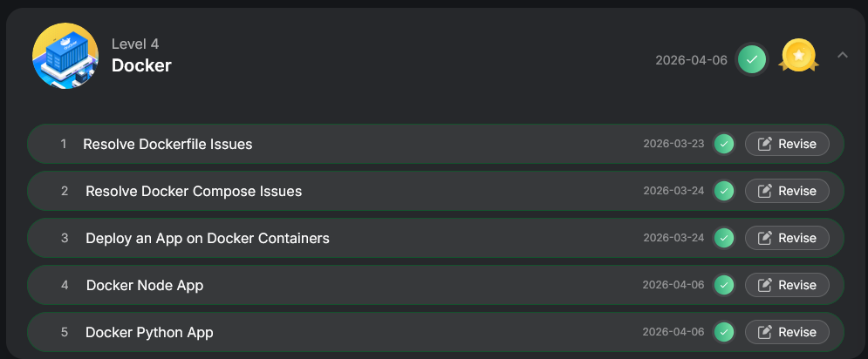Open the Resolve Docker Compose Issues title

pos(194,191)
